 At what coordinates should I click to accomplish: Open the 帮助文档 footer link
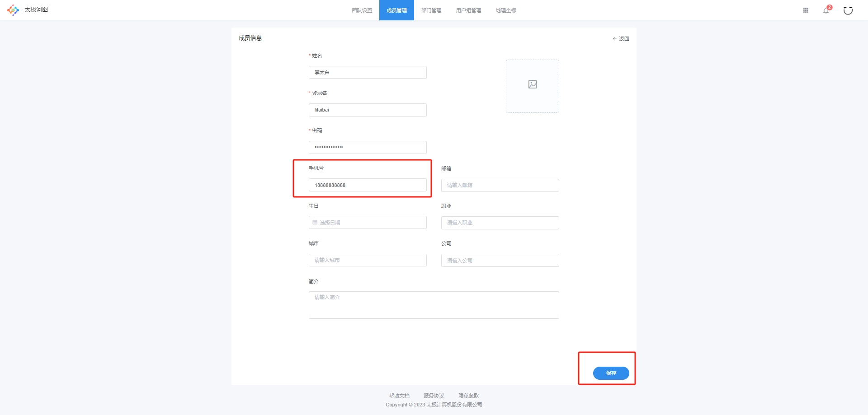399,396
